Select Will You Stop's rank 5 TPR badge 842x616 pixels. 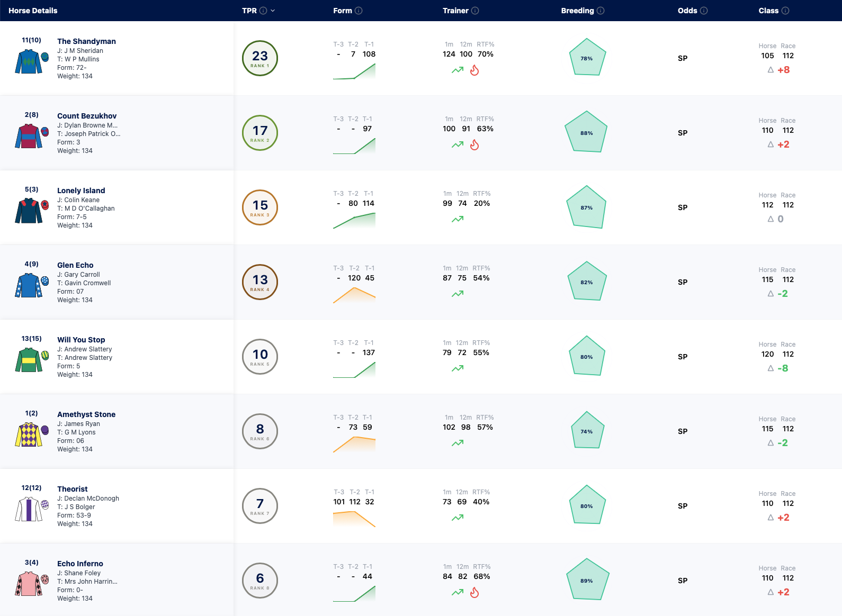pos(260,357)
